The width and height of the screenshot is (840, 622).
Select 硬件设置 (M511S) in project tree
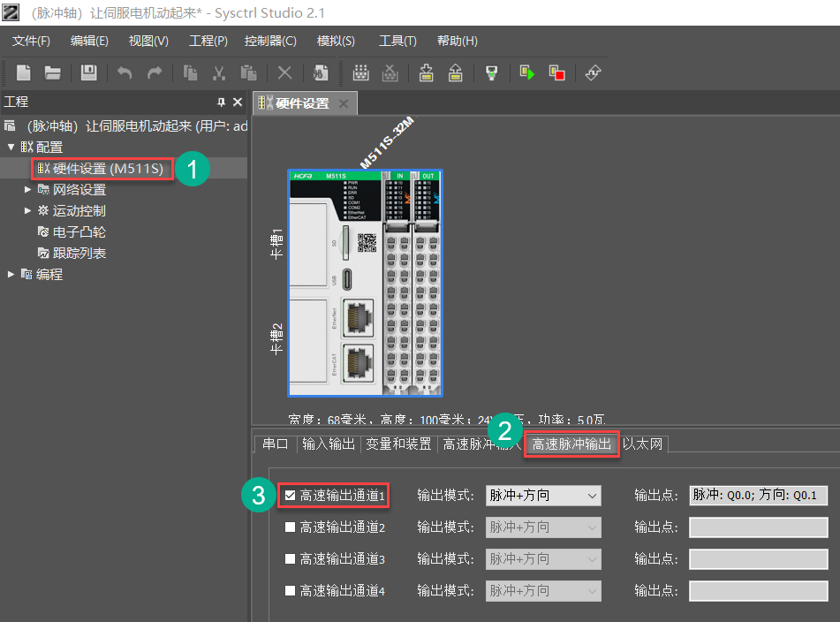(x=101, y=169)
